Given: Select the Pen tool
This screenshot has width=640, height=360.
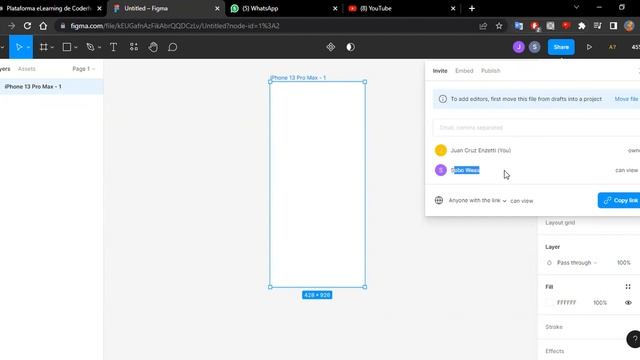Looking at the screenshot, I should tap(90, 47).
